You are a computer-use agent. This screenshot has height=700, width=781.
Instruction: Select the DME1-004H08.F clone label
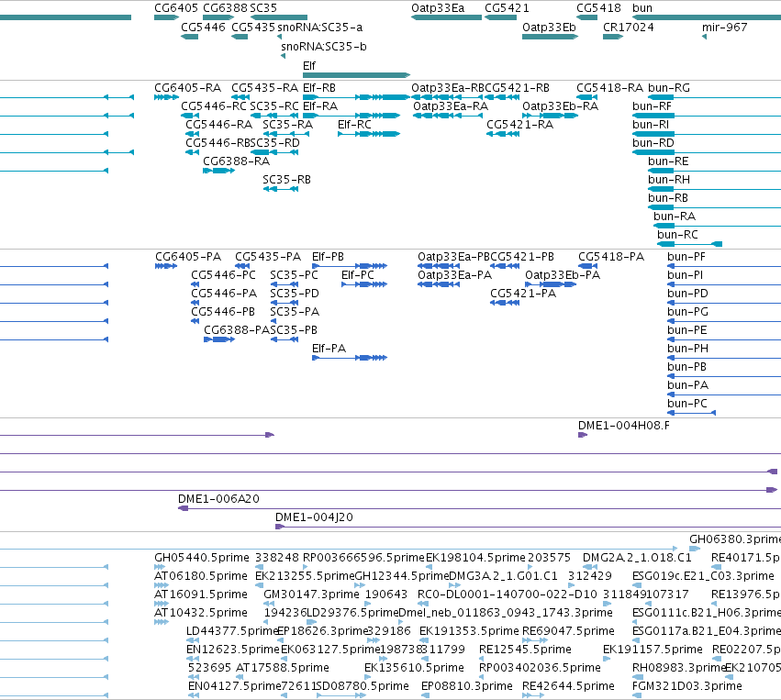tap(623, 425)
